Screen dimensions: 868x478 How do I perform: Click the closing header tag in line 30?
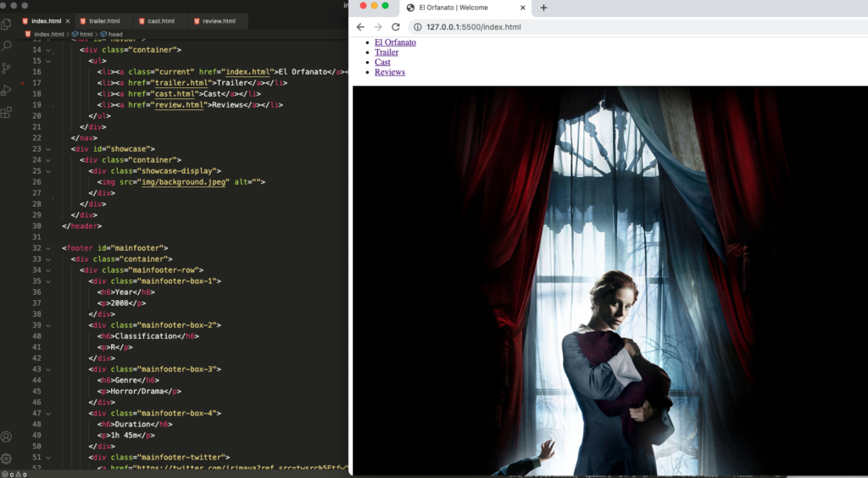(x=82, y=226)
